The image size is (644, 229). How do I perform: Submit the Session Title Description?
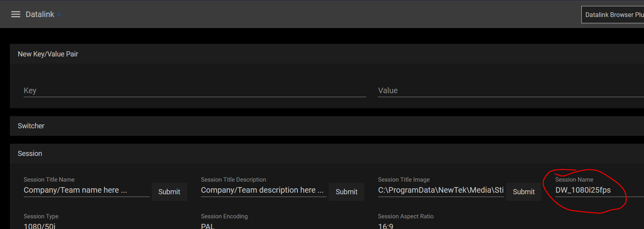pos(346,192)
